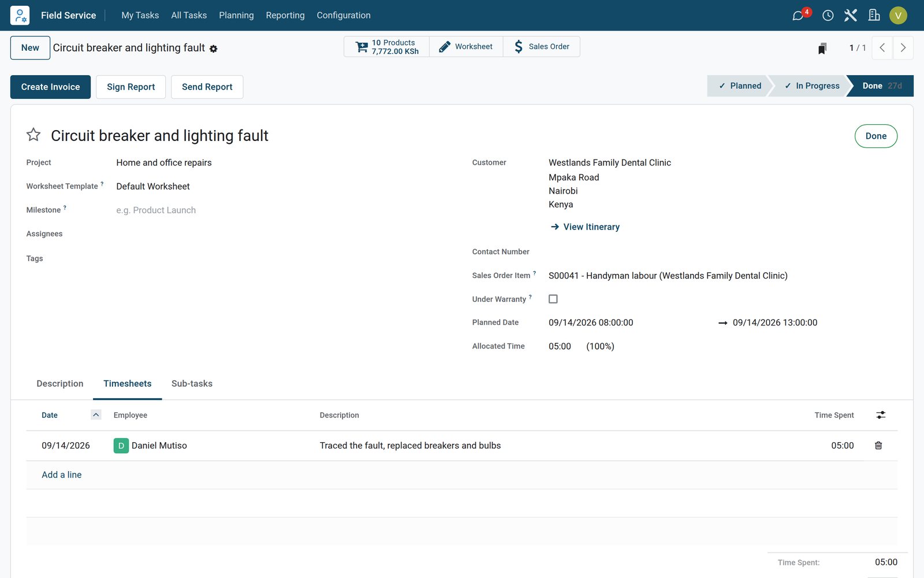Click the 09/14/2026 timesheet date cell

coord(66,446)
